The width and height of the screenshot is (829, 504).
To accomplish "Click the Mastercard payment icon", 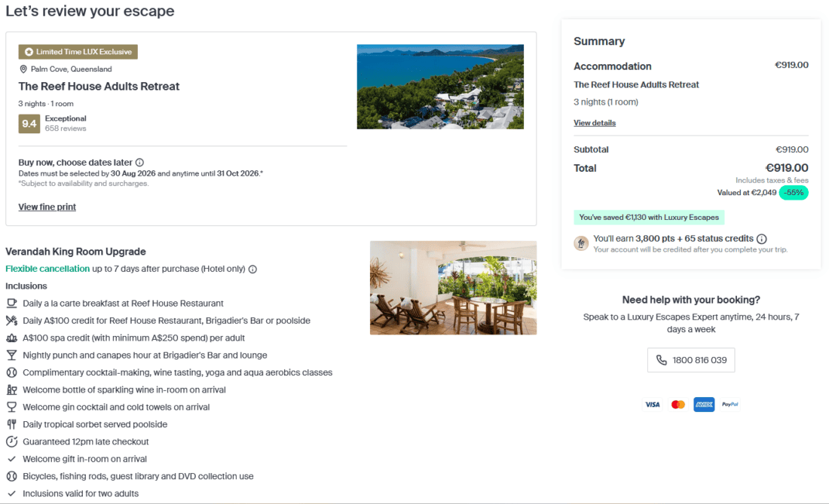I will click(x=678, y=405).
